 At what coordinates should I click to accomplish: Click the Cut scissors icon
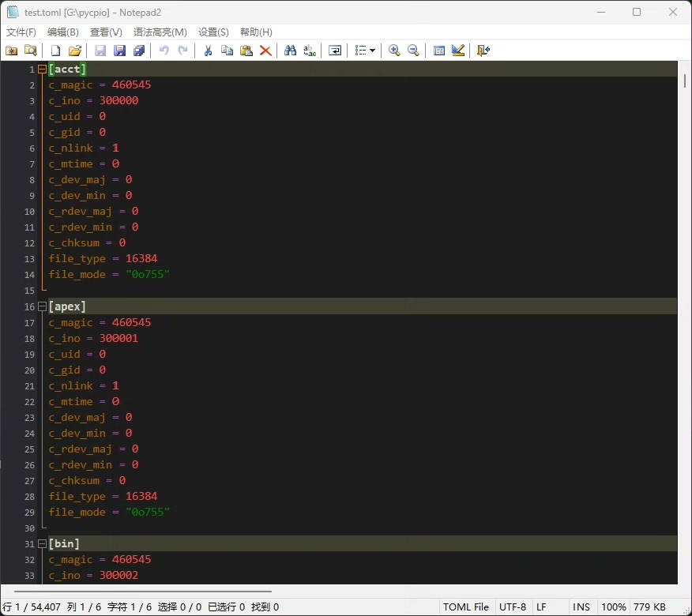click(x=208, y=51)
